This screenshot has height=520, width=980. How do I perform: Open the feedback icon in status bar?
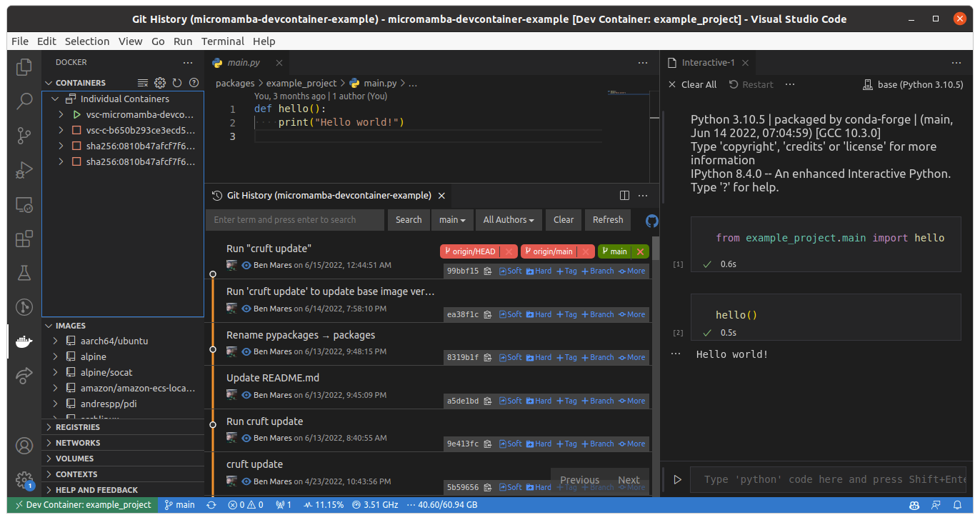(936, 505)
